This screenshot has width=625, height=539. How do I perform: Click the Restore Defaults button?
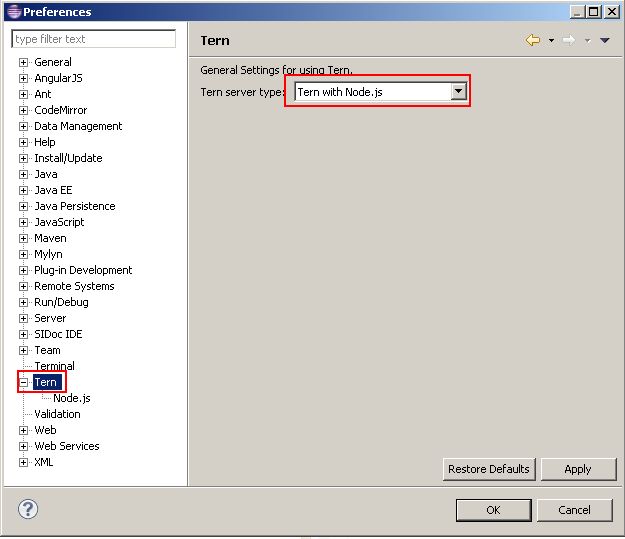[x=489, y=469]
